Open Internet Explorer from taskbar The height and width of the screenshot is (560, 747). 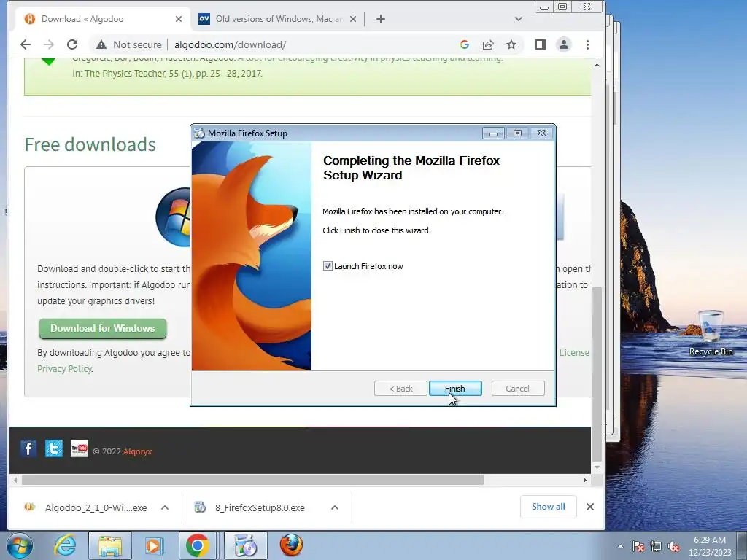click(65, 545)
